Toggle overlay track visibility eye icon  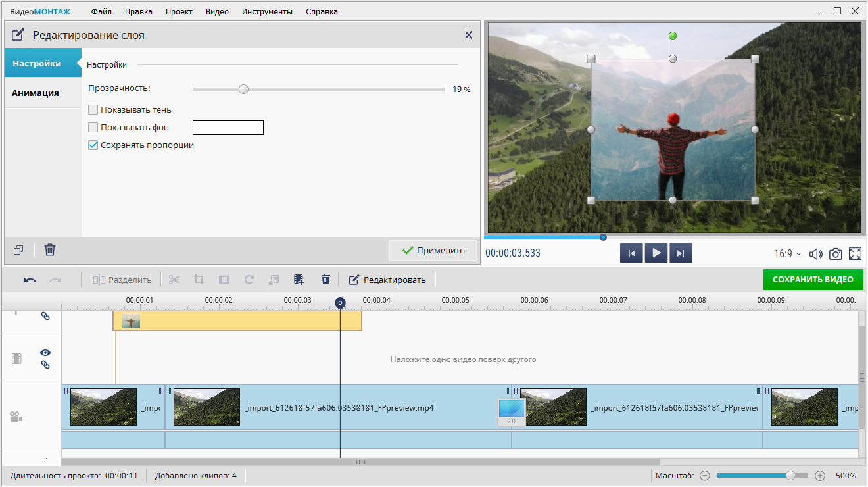45,353
